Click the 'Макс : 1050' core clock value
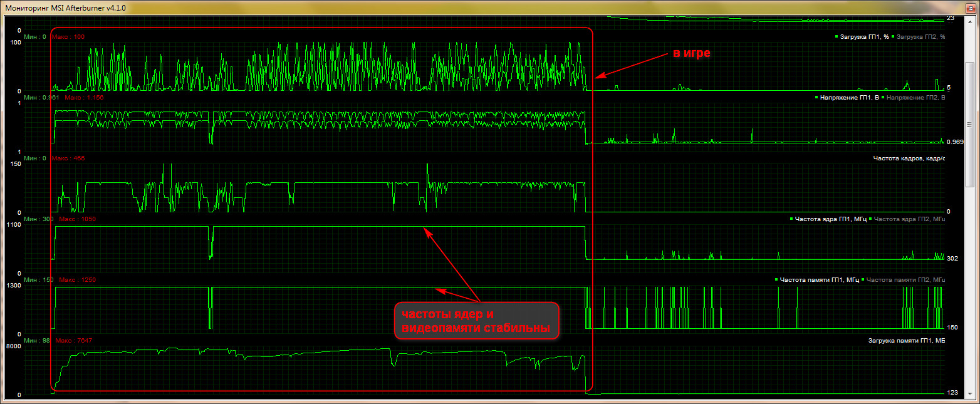Image resolution: width=980 pixels, height=404 pixels. (77, 219)
